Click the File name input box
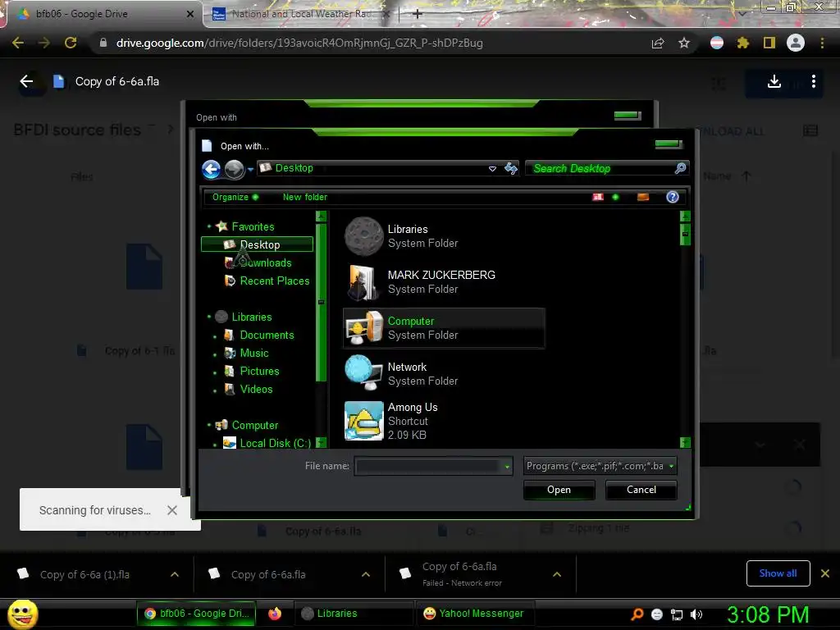This screenshot has width=840, height=630. coord(428,466)
